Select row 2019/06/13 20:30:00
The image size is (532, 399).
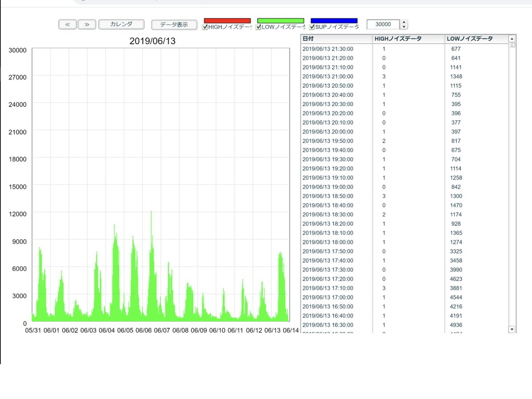pos(404,104)
